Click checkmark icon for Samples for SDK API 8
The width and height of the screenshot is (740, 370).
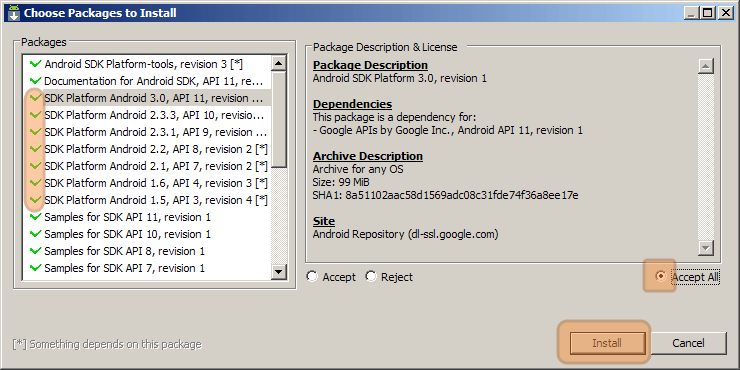pos(35,251)
